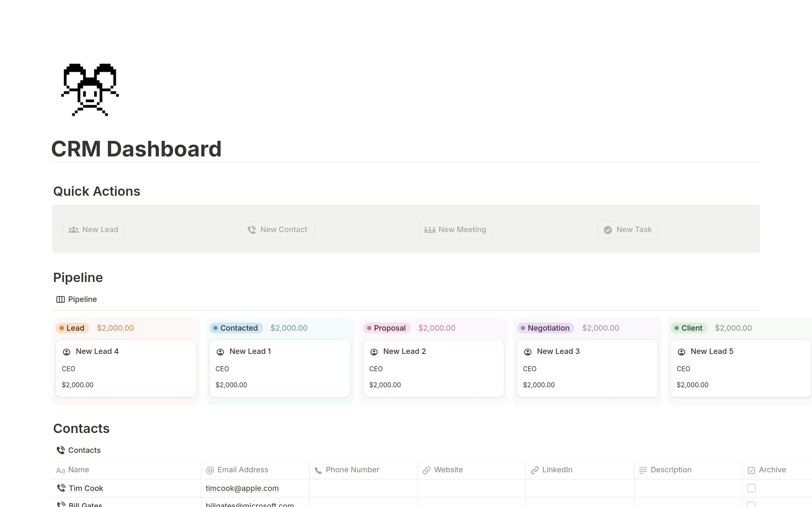Click the link icon in LinkedIn column header

point(535,470)
